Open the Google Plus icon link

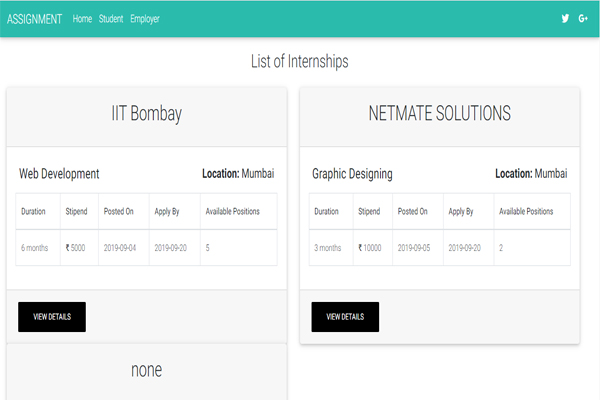(x=583, y=18)
